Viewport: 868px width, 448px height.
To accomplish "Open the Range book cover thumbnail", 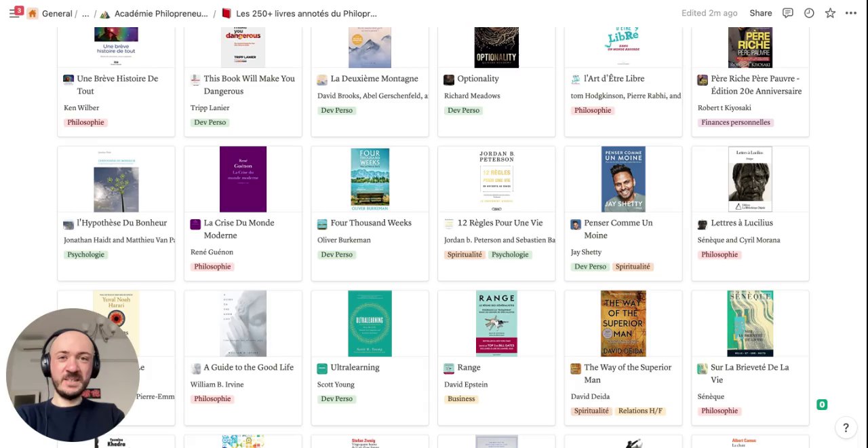I will point(496,323).
